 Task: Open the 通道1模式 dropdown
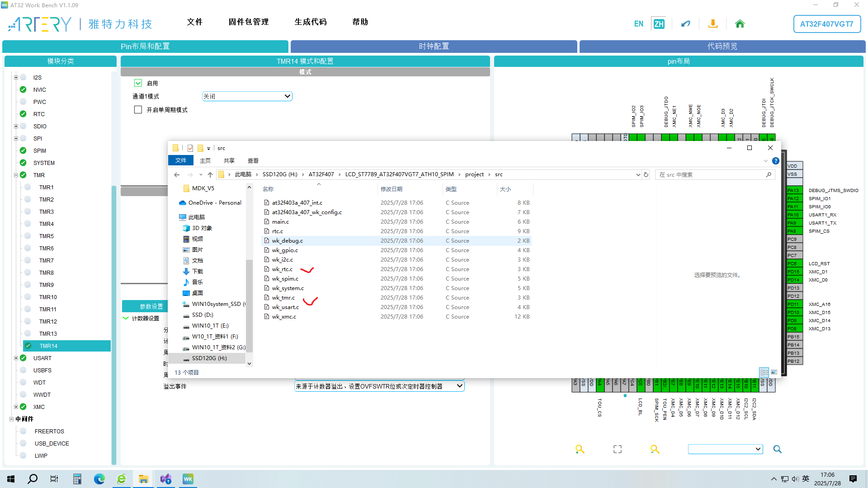click(247, 96)
